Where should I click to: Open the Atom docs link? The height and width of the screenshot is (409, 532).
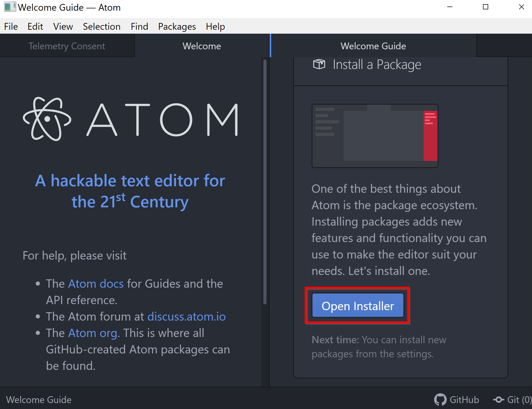[x=96, y=284]
